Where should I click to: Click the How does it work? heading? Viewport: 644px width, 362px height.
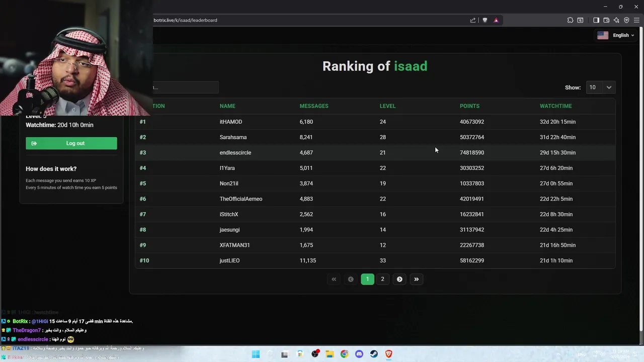point(51,169)
